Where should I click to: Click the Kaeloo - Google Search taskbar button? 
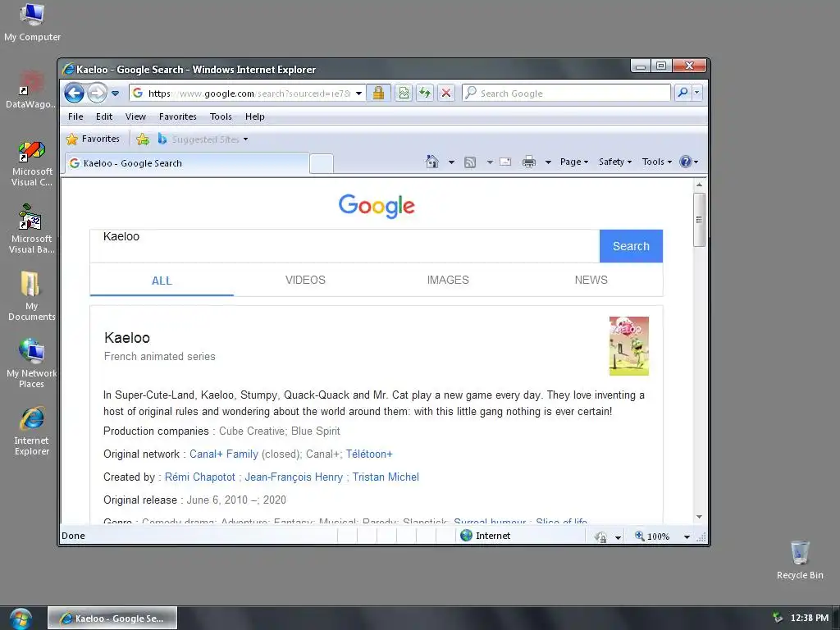(112, 619)
